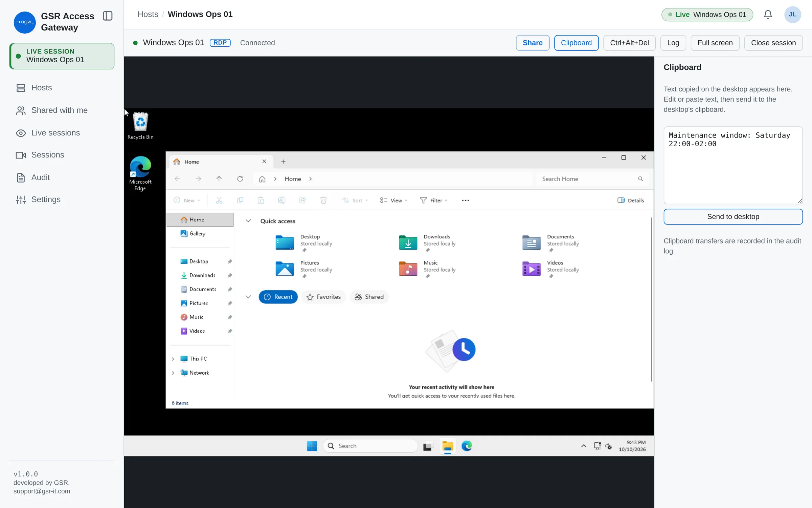Screen dimensions: 812x508
Task: Select Documents in navigation pane
Action: (x=200, y=289)
